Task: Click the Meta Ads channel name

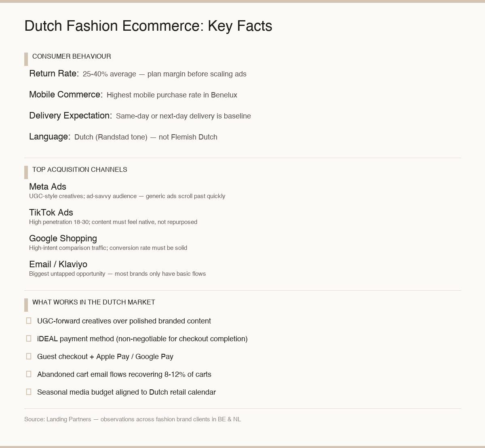Action: tap(48, 187)
